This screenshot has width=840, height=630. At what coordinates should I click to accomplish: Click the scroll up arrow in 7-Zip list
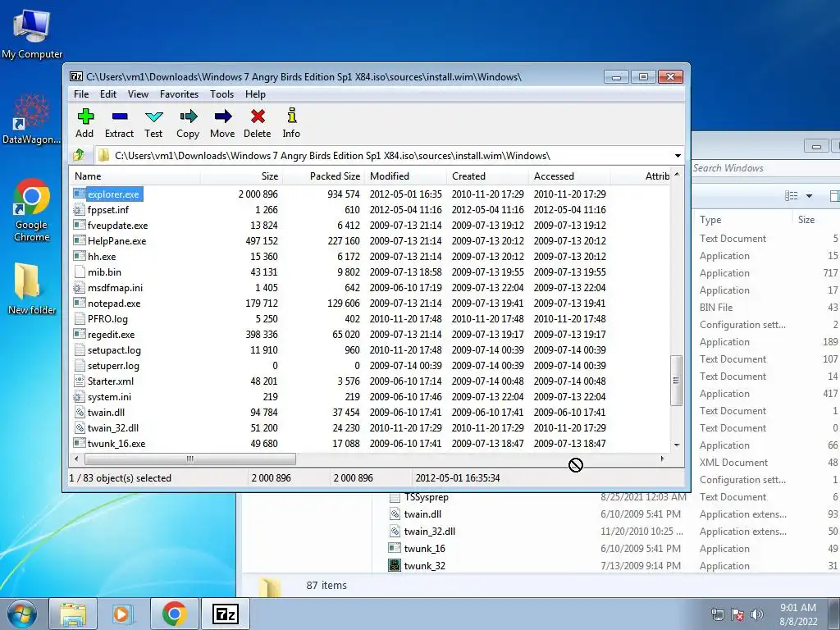tap(677, 175)
